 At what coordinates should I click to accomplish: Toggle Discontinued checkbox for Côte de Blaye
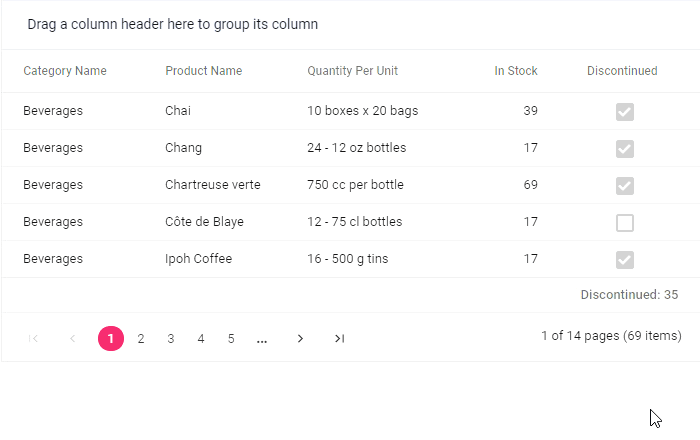coord(625,222)
